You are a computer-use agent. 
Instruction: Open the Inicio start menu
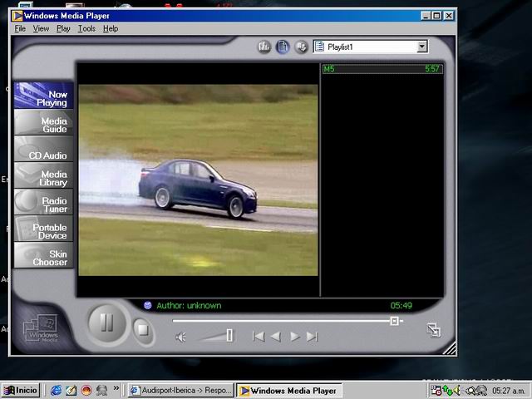tap(21, 390)
